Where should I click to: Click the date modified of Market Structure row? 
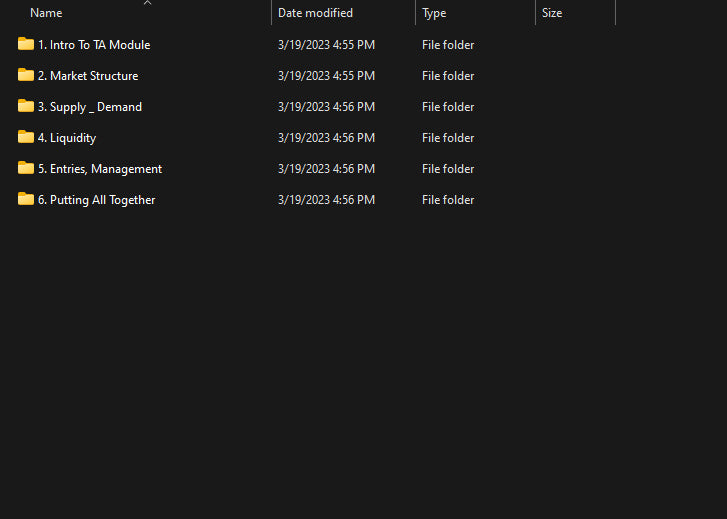[x=326, y=76]
